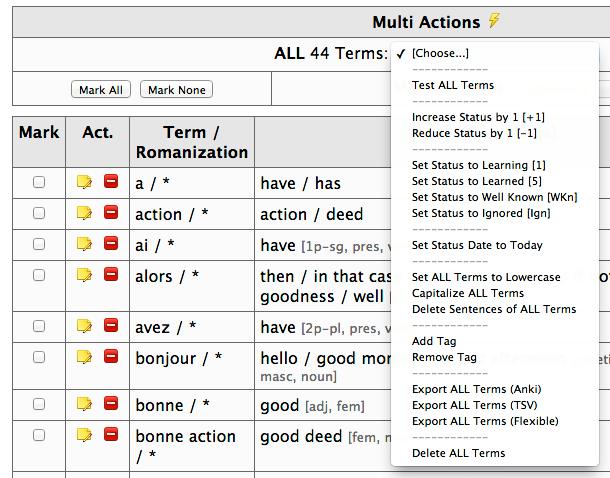The height and width of the screenshot is (478, 610).
Task: Pick "Export ALL Terms (Anki)" in the list
Action: pos(476,389)
